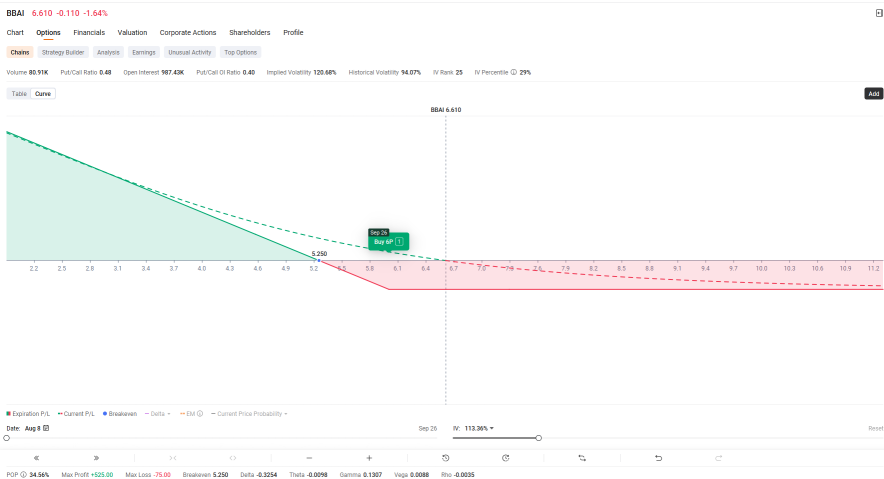Open the Financials tab
Viewport: 884px width, 479px height.
(x=89, y=33)
